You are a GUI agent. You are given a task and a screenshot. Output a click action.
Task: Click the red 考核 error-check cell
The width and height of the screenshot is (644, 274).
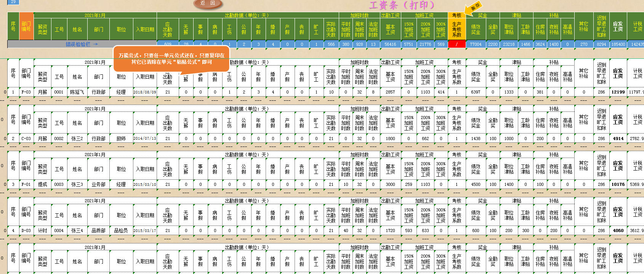coord(457,44)
